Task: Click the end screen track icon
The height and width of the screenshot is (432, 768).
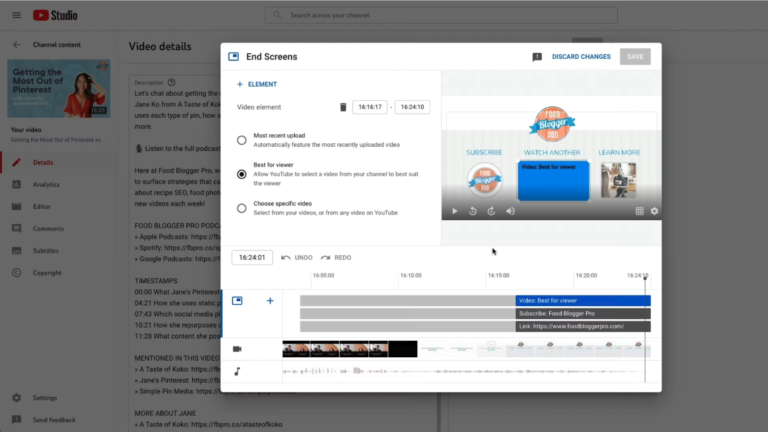Action: 237,301
